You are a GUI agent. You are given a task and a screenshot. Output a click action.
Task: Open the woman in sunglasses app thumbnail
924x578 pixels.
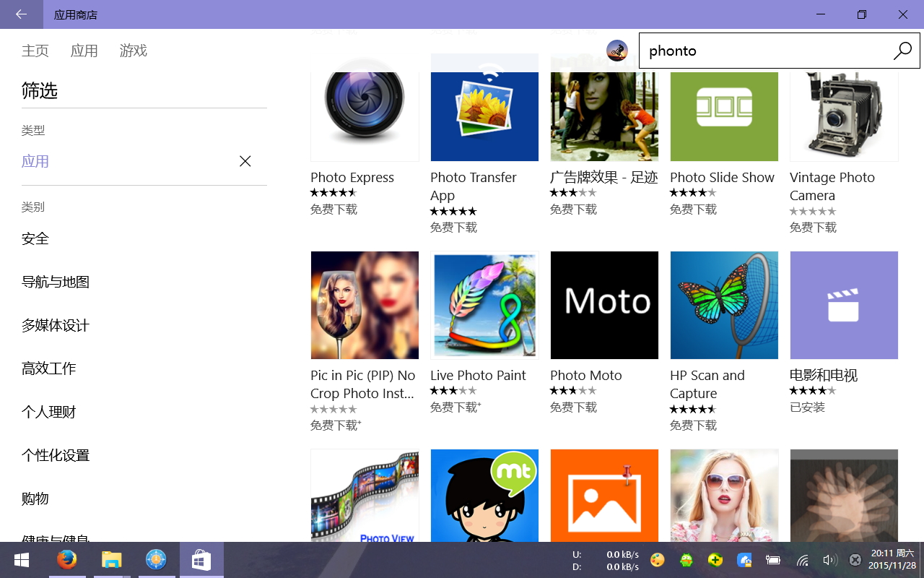tap(724, 496)
